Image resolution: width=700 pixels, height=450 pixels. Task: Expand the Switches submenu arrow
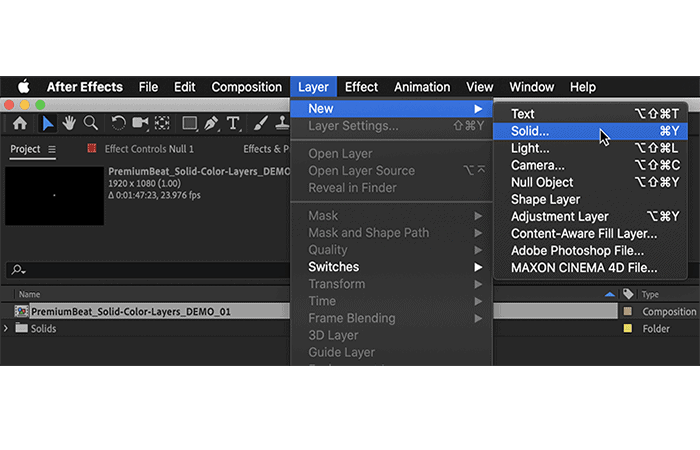click(x=478, y=267)
